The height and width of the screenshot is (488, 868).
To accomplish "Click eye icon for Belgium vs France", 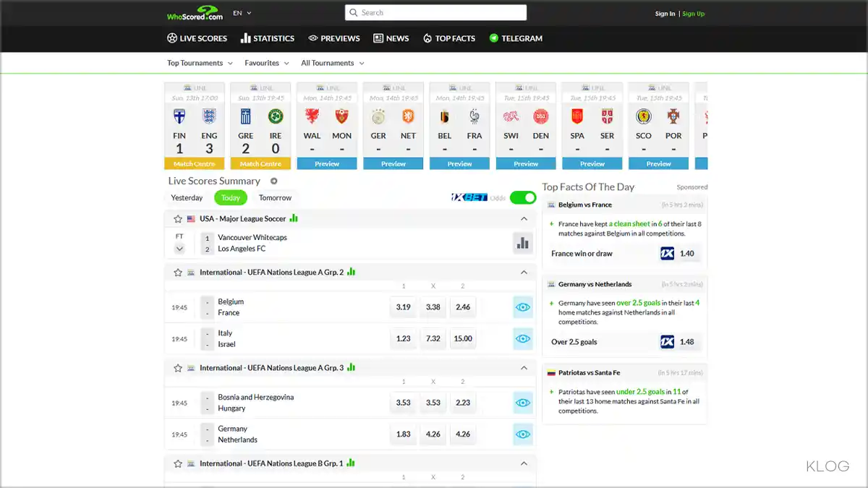I will [x=522, y=307].
